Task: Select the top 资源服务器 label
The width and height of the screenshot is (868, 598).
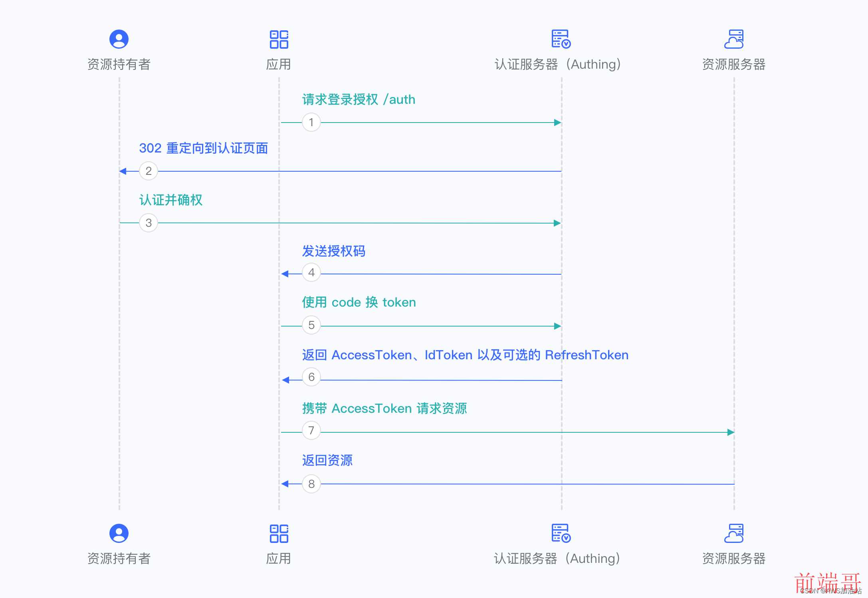Action: 734,64
